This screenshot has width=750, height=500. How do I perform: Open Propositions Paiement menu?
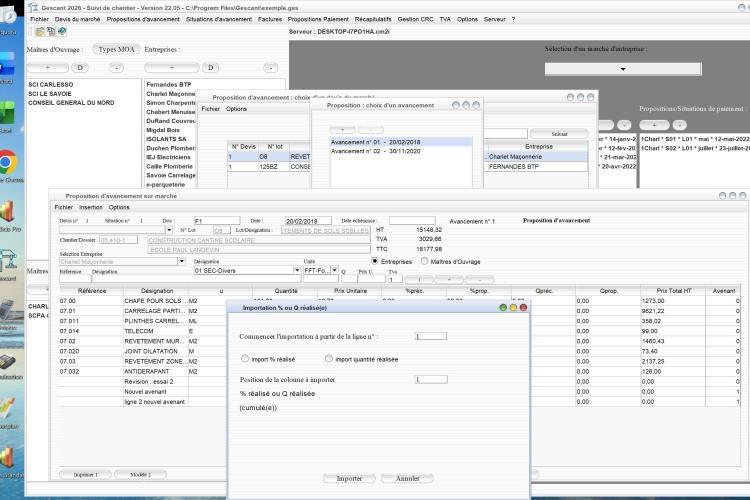tap(318, 19)
